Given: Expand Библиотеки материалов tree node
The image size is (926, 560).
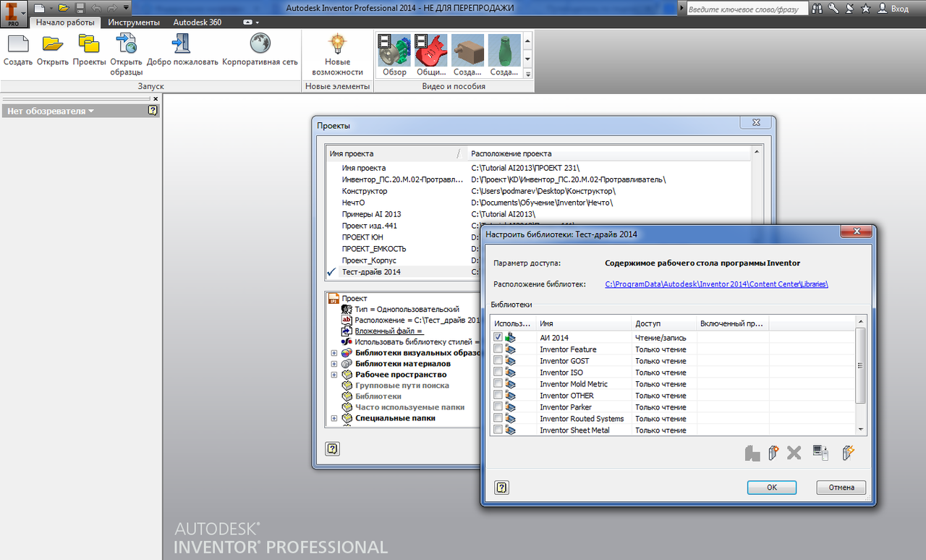Looking at the screenshot, I should [x=334, y=364].
